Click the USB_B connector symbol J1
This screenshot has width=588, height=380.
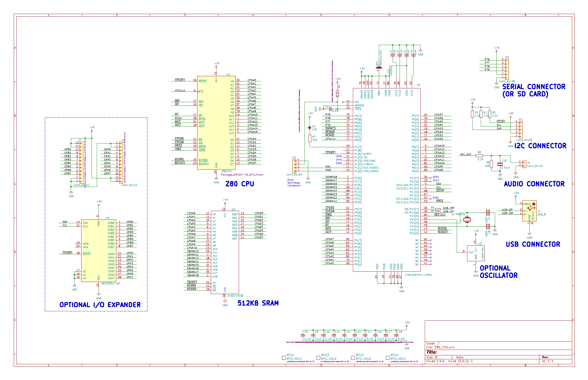[x=529, y=211]
